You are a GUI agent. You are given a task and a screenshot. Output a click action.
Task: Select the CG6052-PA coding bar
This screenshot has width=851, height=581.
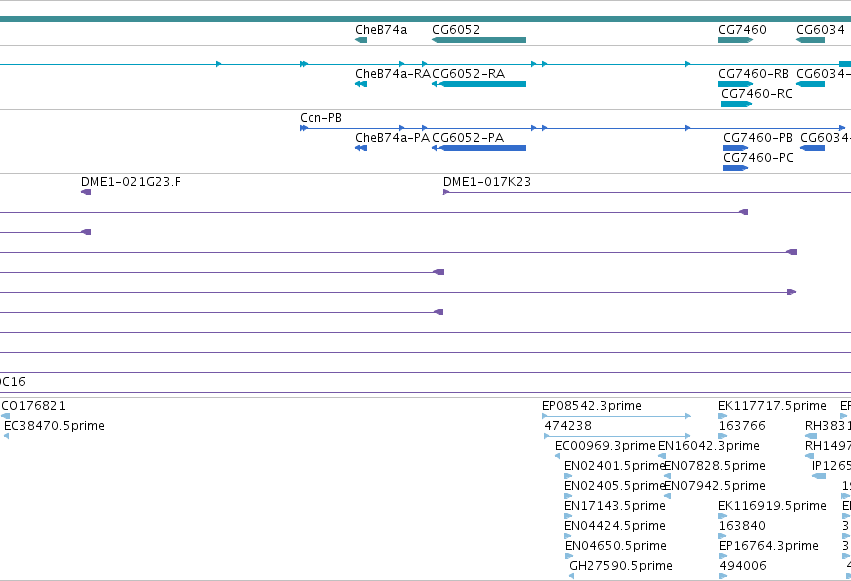[x=479, y=148]
